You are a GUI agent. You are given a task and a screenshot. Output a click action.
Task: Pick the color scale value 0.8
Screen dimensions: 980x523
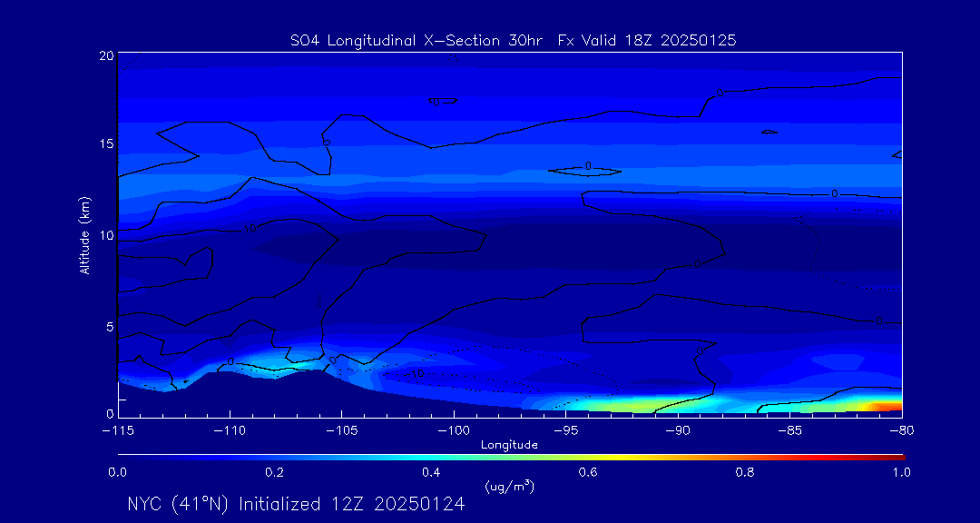coord(745,472)
